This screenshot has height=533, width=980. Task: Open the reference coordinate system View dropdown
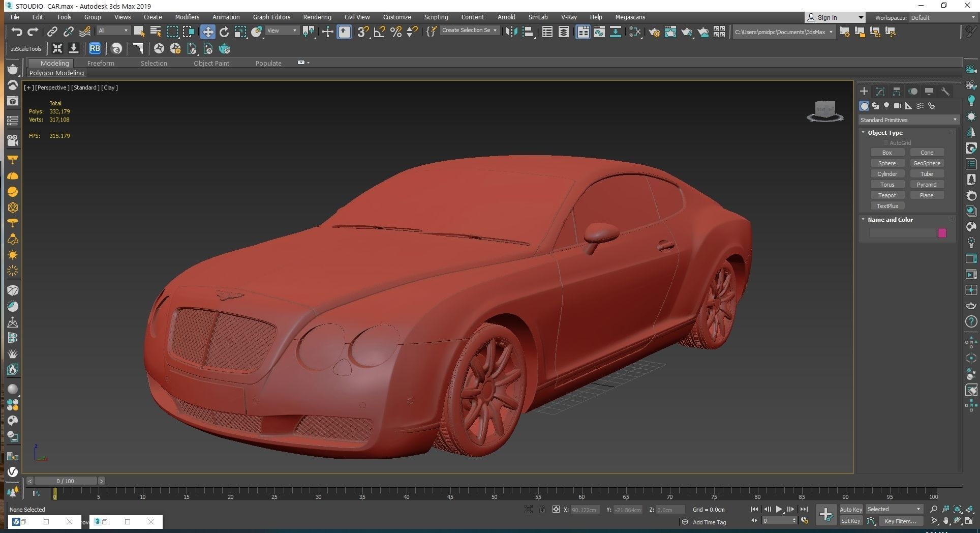click(x=282, y=31)
